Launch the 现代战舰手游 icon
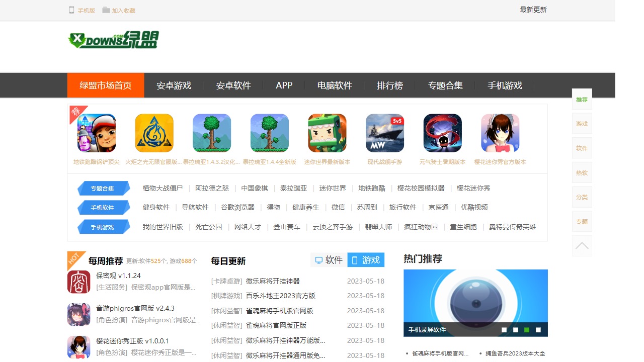 [385, 133]
